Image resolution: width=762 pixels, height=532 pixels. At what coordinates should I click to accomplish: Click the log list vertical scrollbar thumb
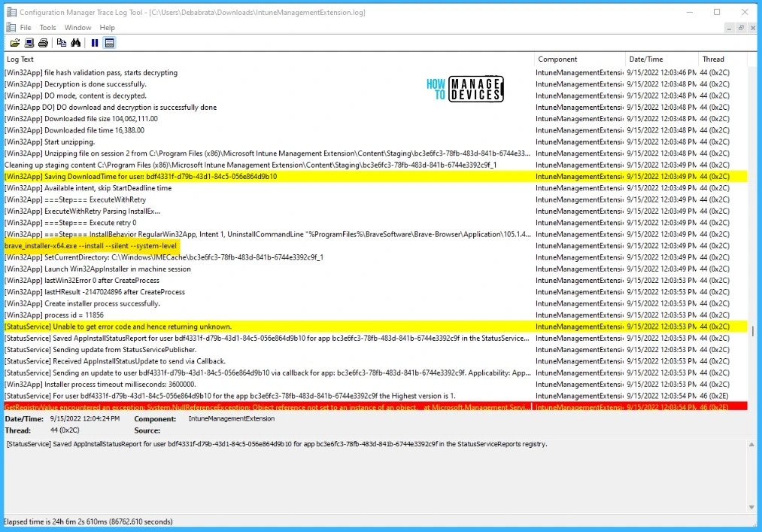click(753, 331)
